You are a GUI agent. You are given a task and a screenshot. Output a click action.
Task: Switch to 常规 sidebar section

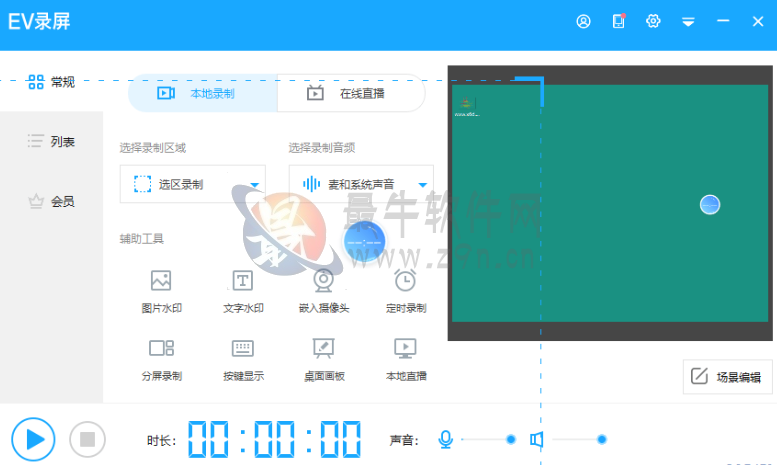[51, 82]
